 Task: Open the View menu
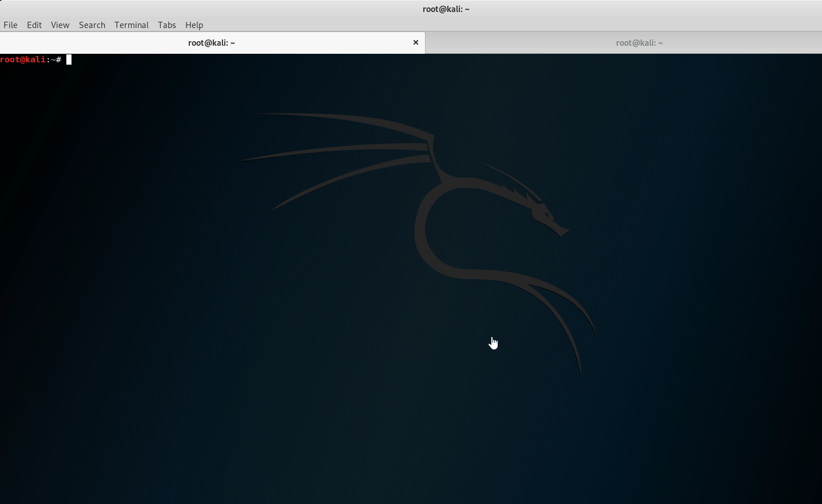click(60, 25)
